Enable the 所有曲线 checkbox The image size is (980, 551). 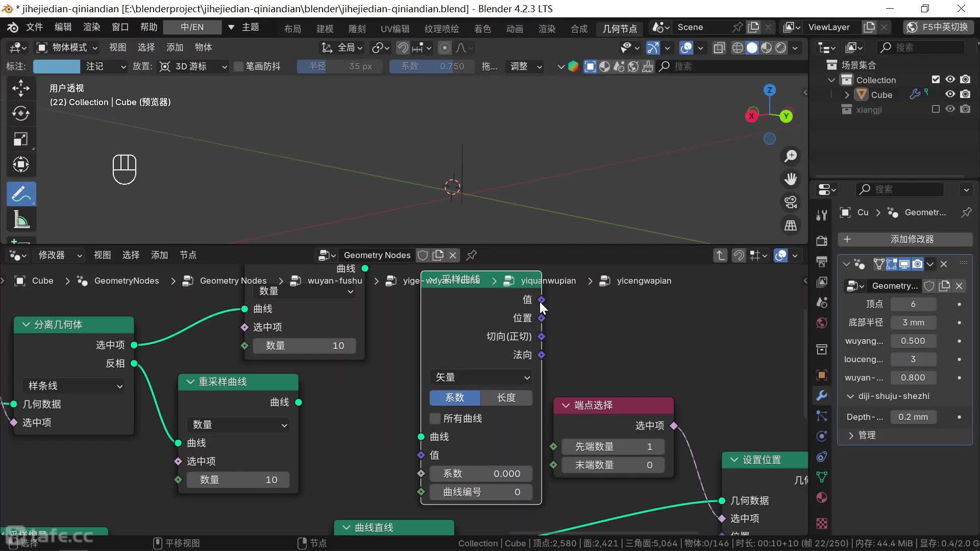435,418
